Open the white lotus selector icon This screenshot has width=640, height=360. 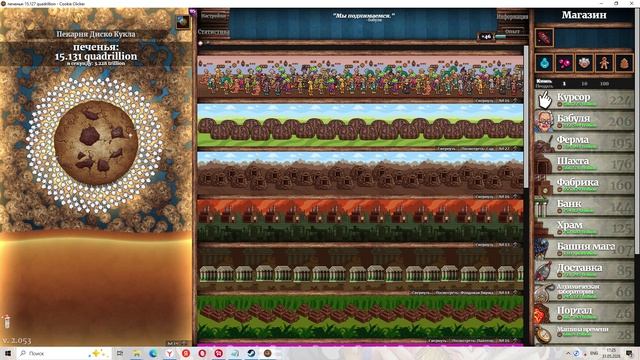point(584,63)
